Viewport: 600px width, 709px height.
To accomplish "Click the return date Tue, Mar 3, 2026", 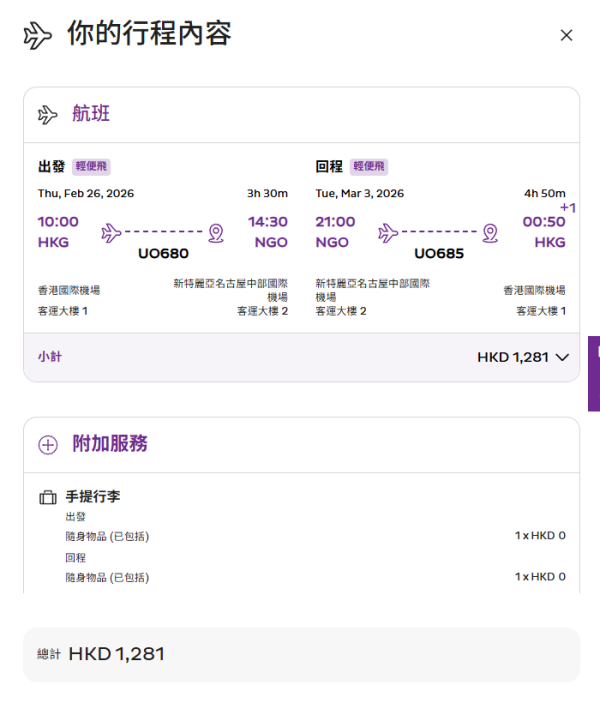I will (x=359, y=194).
